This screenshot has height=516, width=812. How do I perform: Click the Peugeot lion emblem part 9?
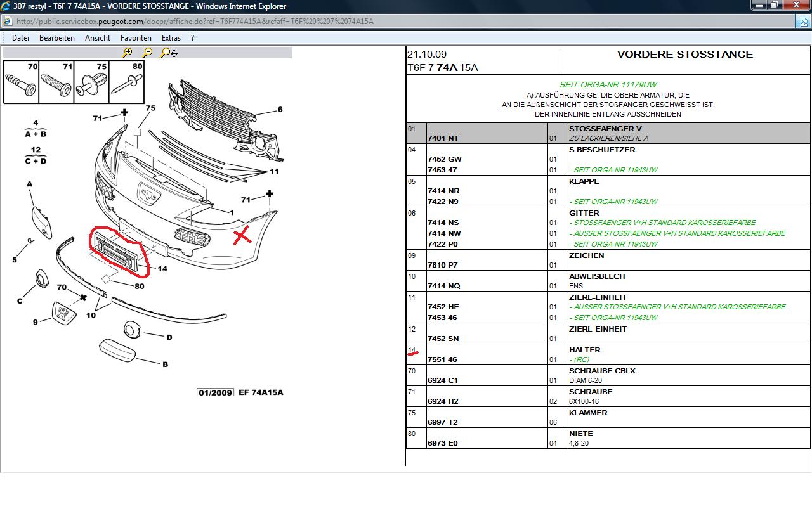[64, 313]
